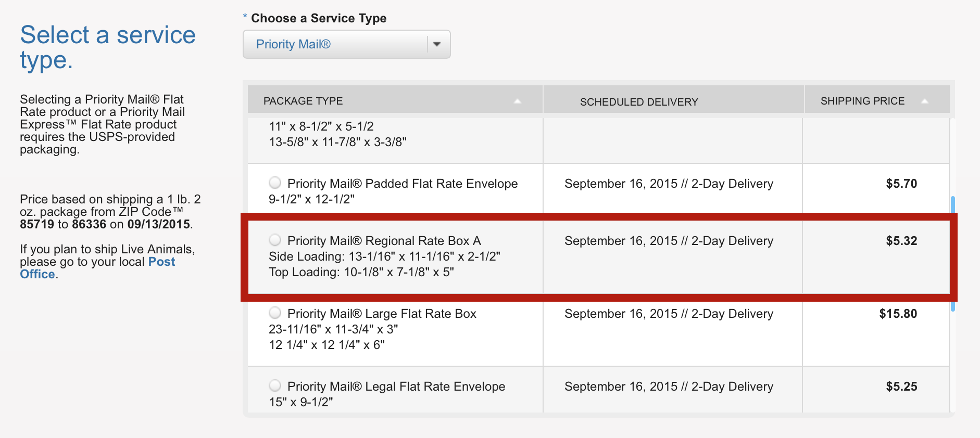
Task: Click the $5.25 shipping price
Action: point(901,387)
